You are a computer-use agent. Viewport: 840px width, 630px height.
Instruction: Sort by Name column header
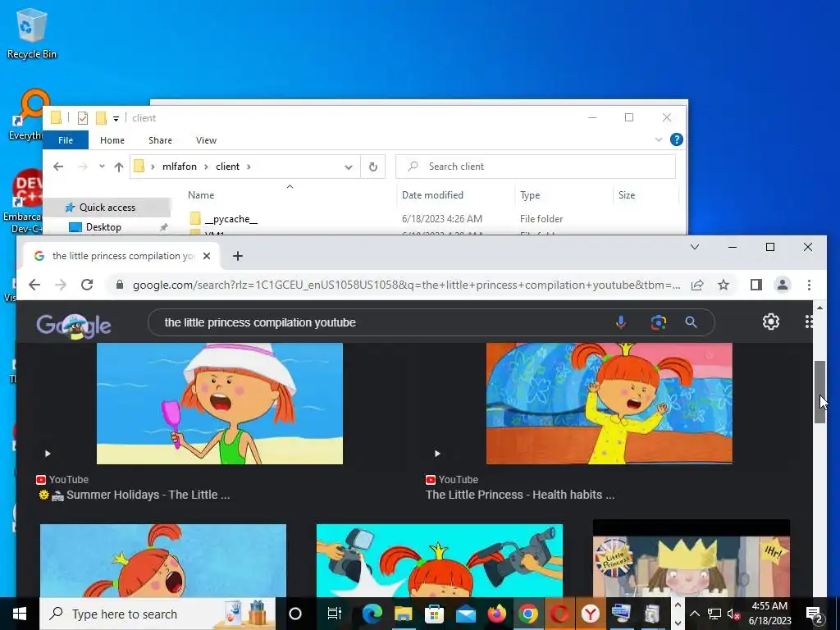[201, 195]
